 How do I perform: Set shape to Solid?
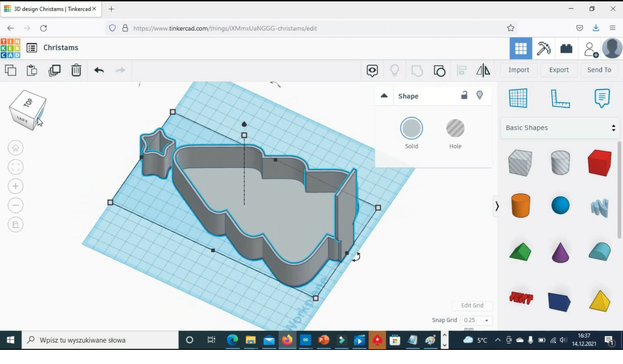tap(411, 128)
